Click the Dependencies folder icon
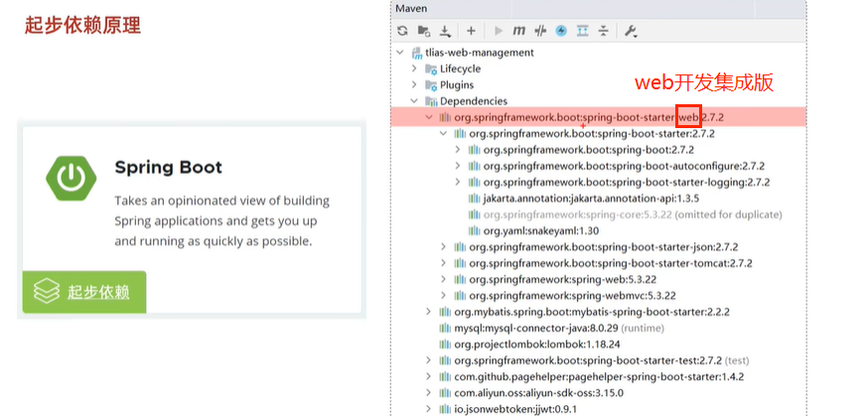The width and height of the screenshot is (868, 416). (431, 101)
